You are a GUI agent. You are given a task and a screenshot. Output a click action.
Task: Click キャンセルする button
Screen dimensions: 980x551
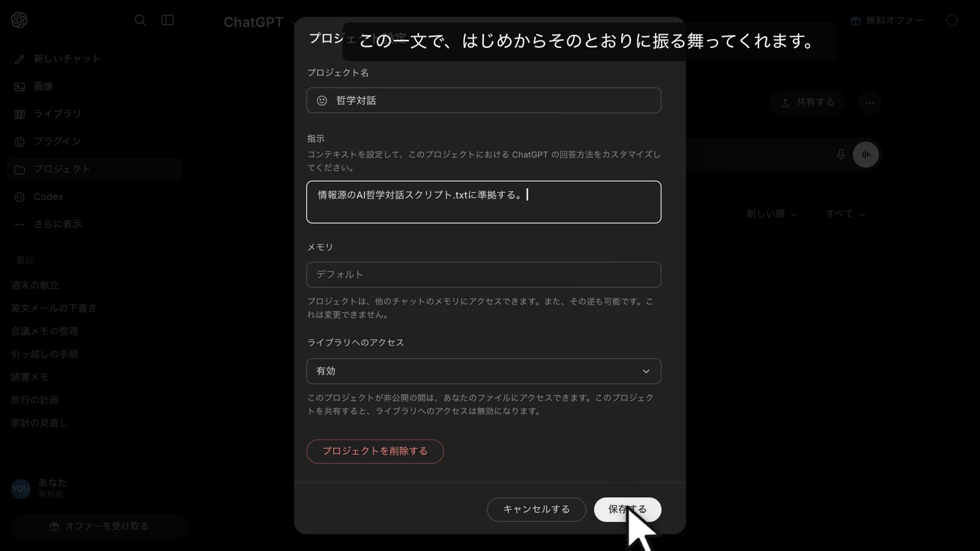tap(537, 509)
